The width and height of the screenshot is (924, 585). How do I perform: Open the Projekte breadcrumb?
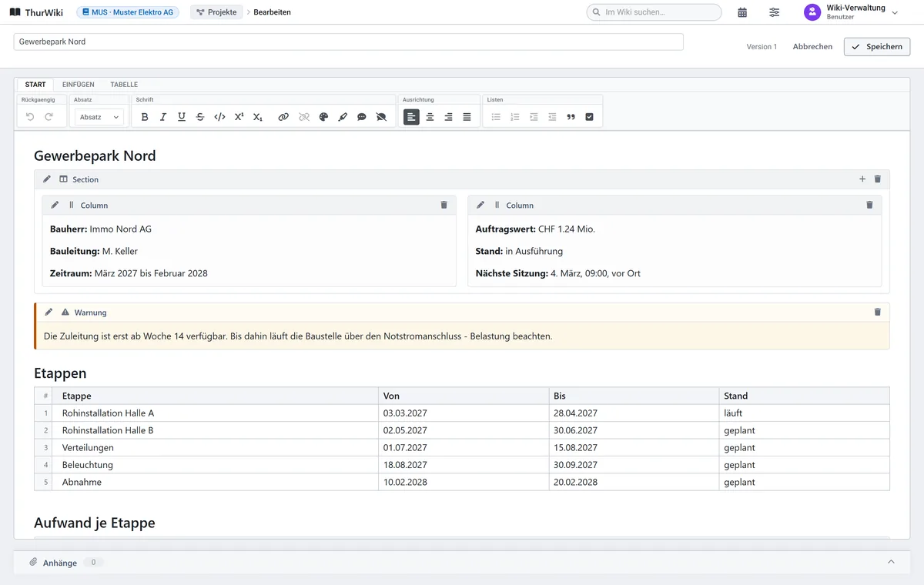(x=216, y=12)
